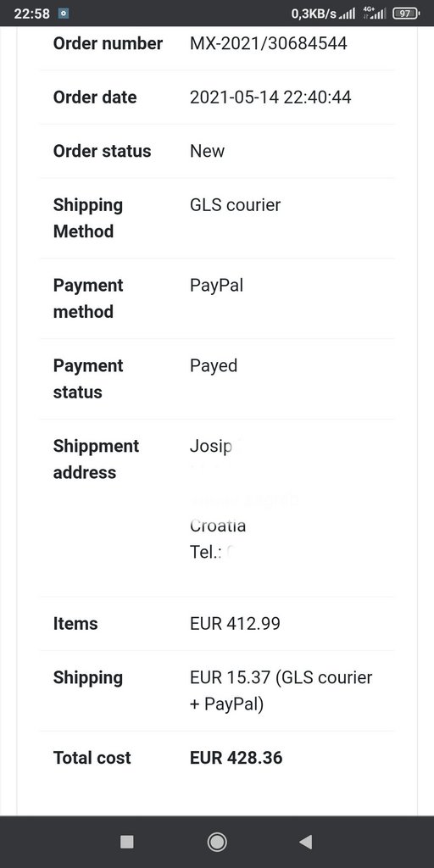Image resolution: width=434 pixels, height=868 pixels.
Task: Tap the GLS courier shipping method value
Action: (236, 205)
